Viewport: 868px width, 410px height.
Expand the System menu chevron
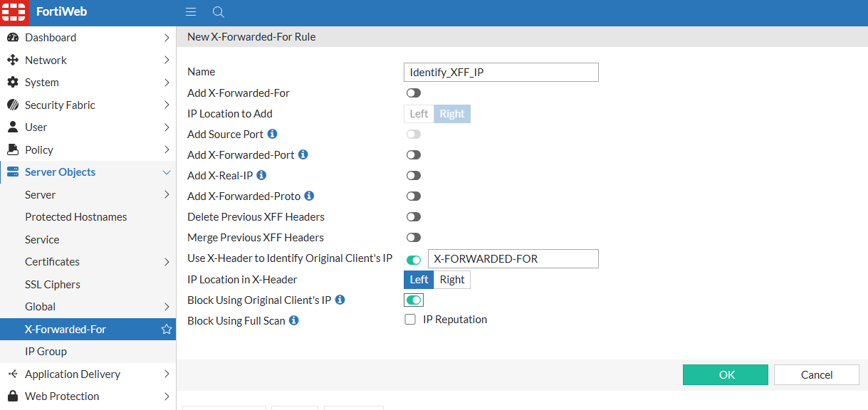[167, 83]
